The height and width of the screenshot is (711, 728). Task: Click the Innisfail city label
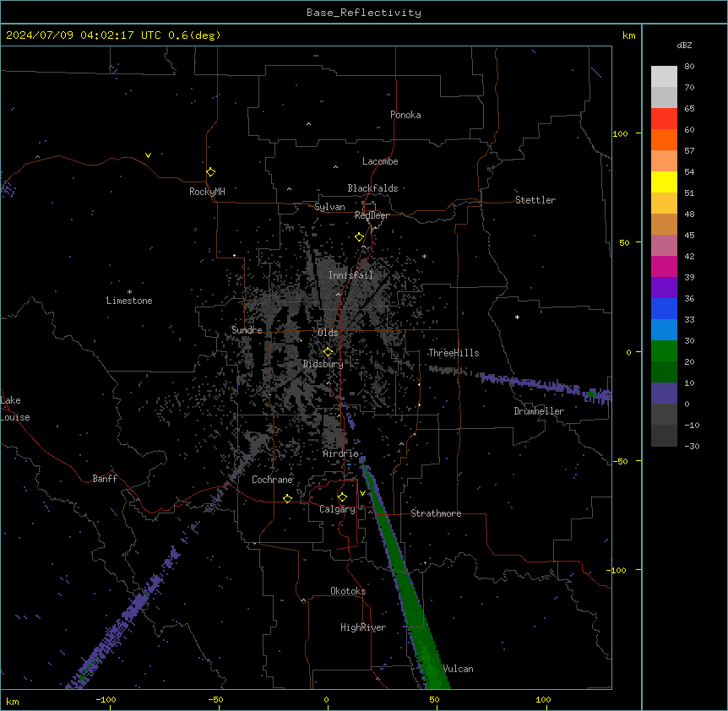[x=350, y=275]
